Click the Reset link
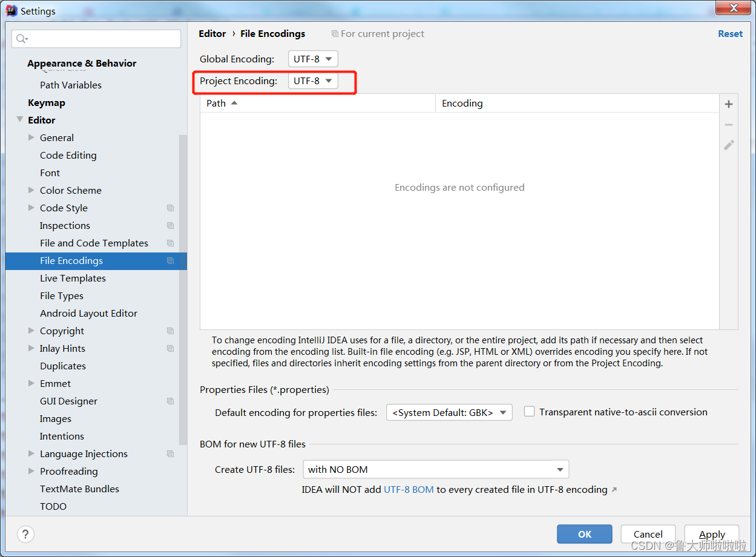This screenshot has height=557, width=756. [730, 34]
